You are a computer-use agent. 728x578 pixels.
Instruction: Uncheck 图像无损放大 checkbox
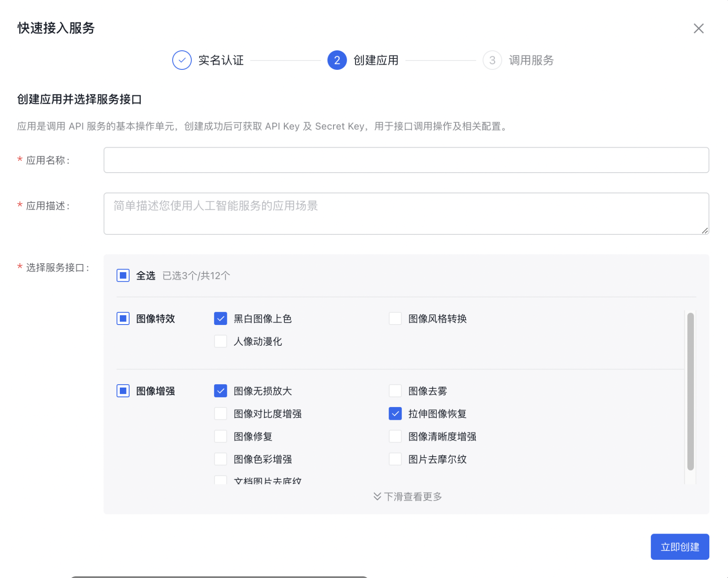[221, 391]
